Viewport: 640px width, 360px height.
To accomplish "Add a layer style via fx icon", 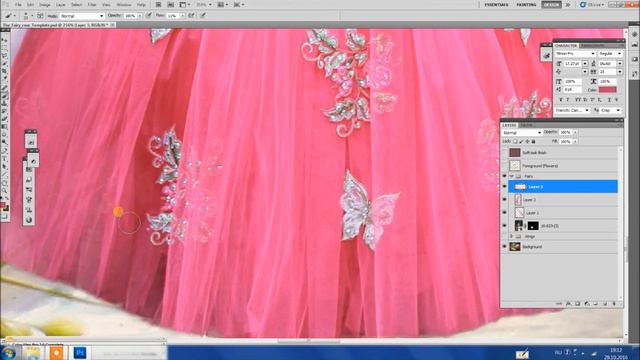I will click(568, 304).
